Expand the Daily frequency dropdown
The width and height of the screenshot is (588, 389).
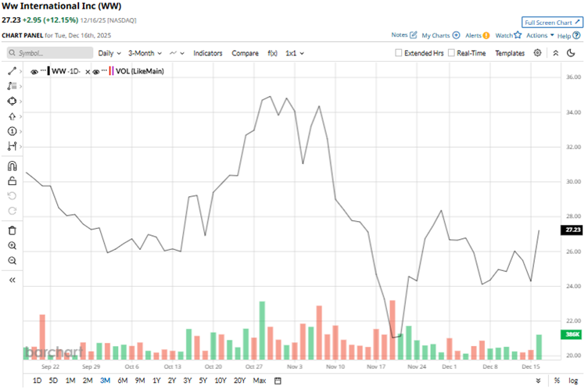coord(109,53)
